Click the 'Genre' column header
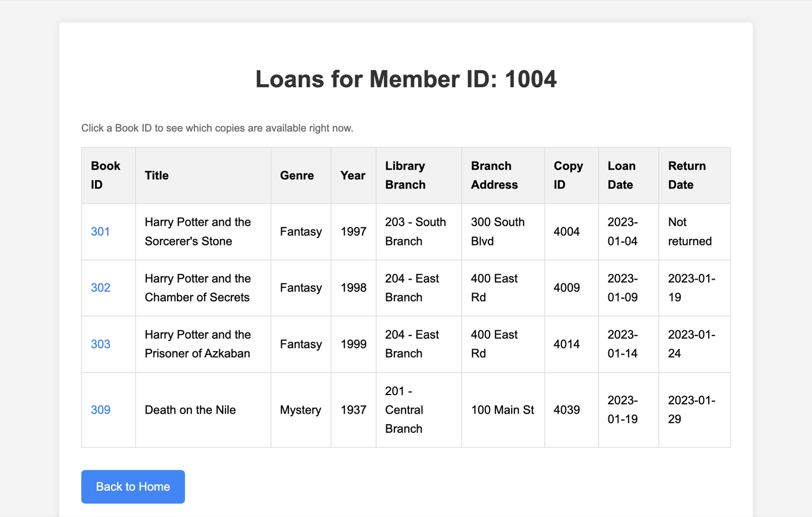Image resolution: width=812 pixels, height=517 pixels. coord(301,175)
